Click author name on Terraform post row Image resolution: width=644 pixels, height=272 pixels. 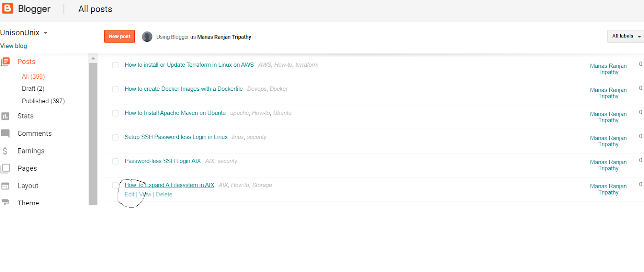[608, 69]
